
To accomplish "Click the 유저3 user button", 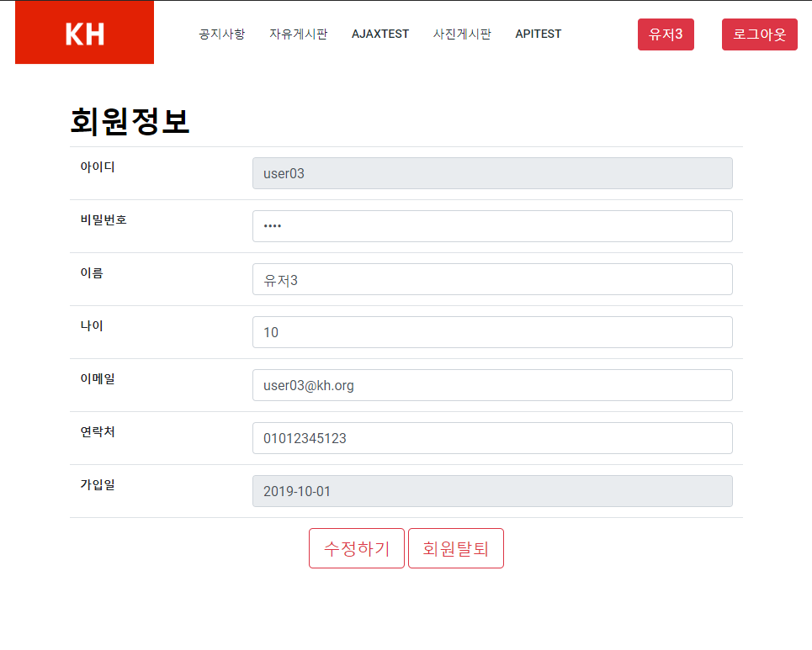I will click(666, 34).
